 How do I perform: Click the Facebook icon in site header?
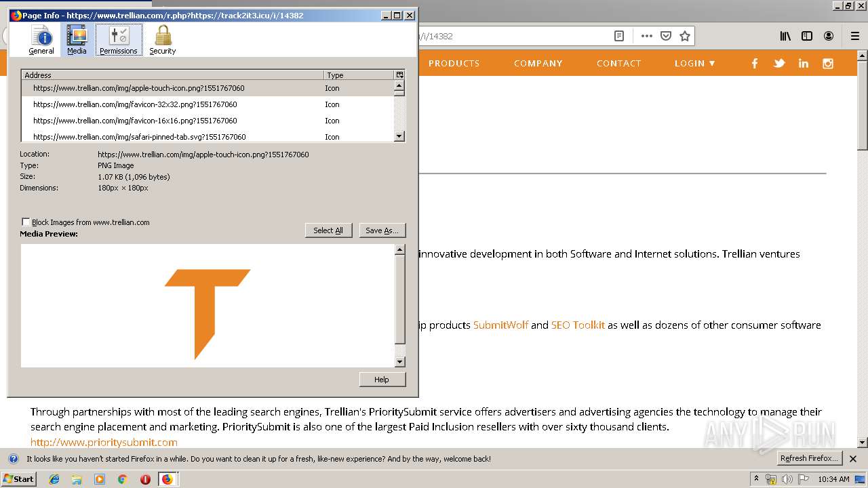755,63
